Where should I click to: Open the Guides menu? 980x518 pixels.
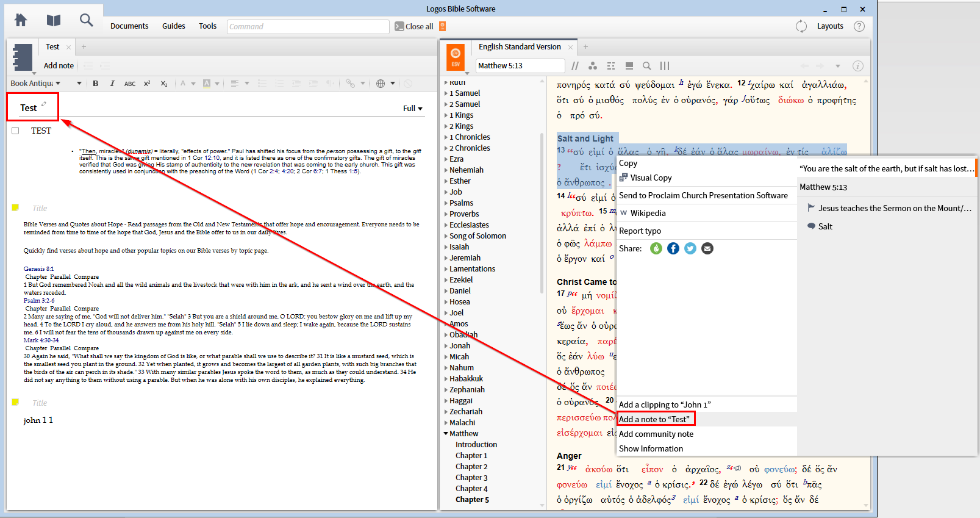click(x=173, y=26)
